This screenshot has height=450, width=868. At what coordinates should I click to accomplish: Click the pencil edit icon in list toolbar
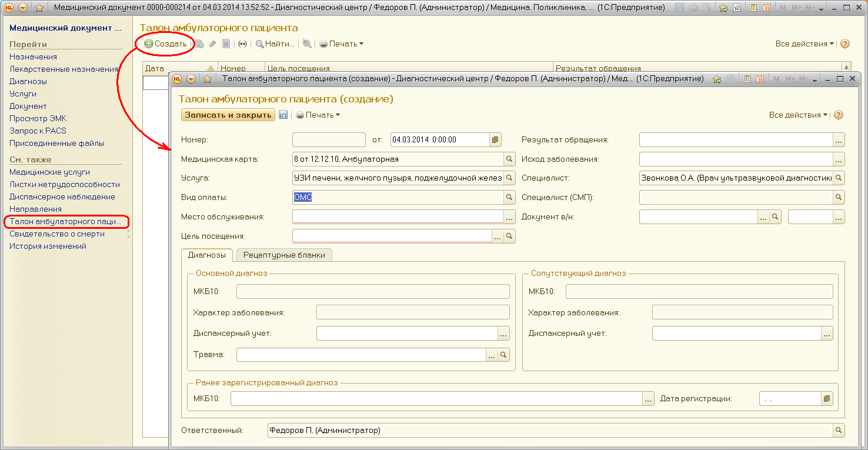[213, 44]
